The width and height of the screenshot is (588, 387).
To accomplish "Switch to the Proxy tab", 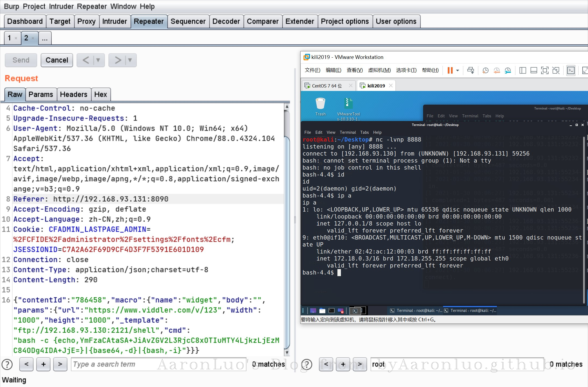I will (x=86, y=21).
